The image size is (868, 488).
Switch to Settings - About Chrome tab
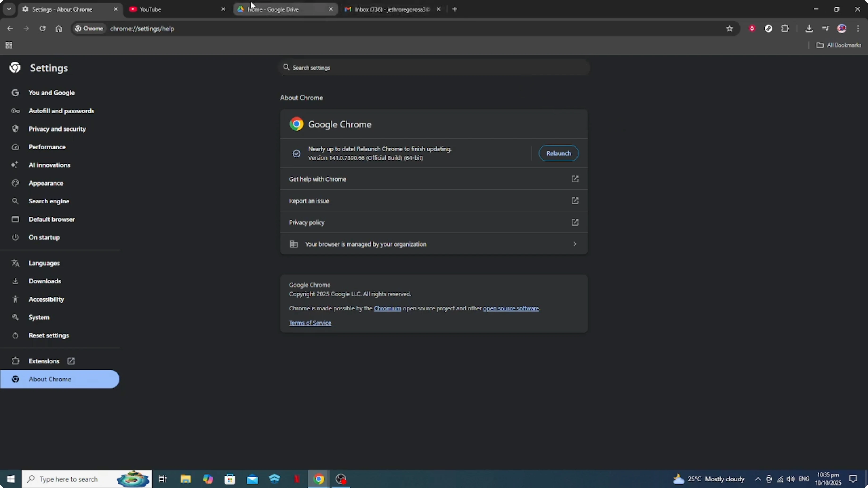click(x=67, y=9)
